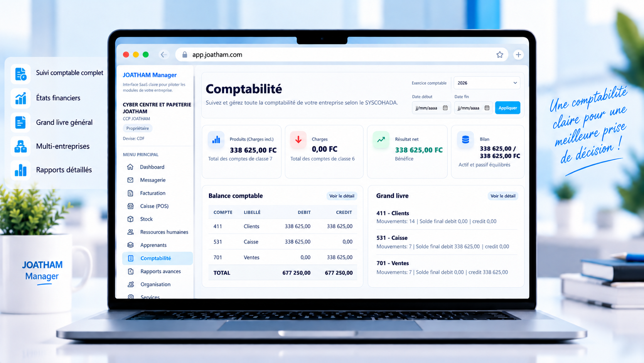This screenshot has height=363, width=644.
Task: Open the Dashboard menu item
Action: 157,167
